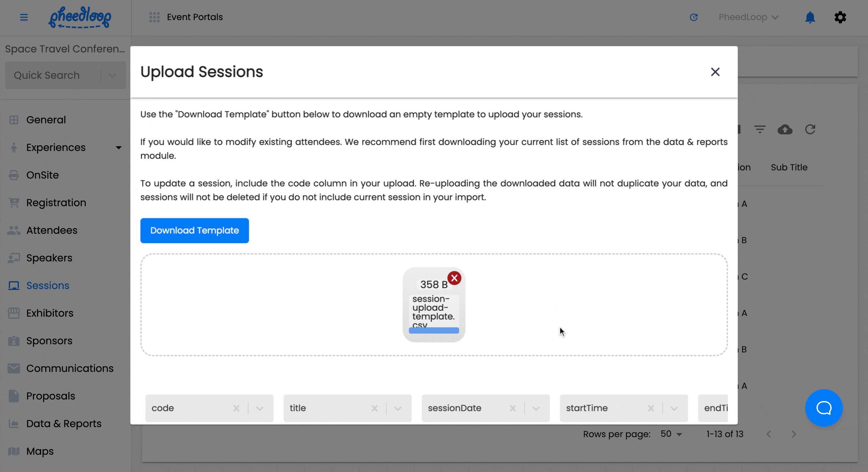Open the hamburger menu beside the PheedLoop logo
This screenshot has width=868, height=472.
24,17
